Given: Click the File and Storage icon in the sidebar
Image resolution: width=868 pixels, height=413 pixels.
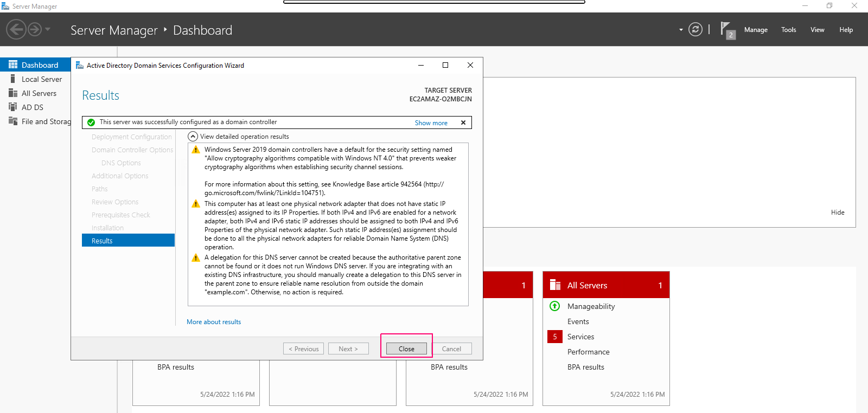Looking at the screenshot, I should tap(13, 121).
